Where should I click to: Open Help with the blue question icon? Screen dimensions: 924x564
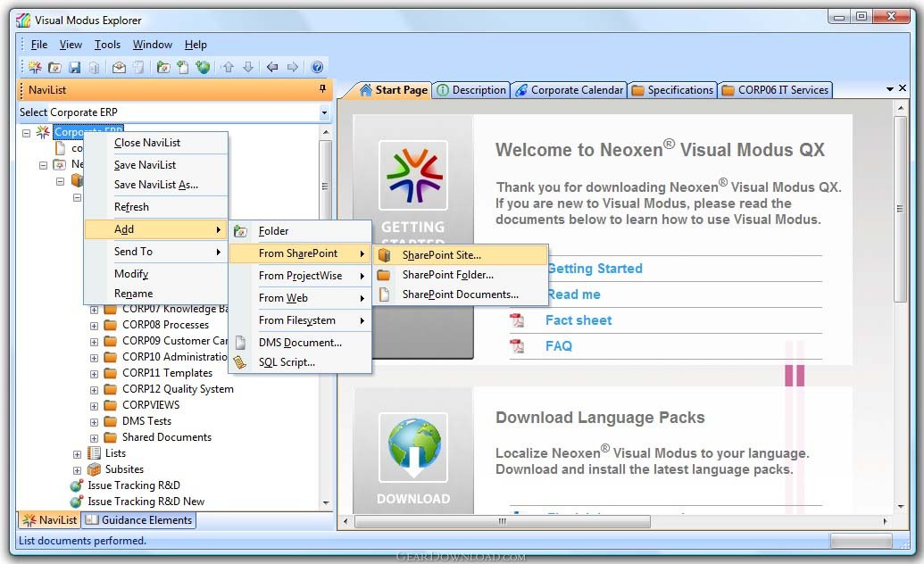point(317,67)
